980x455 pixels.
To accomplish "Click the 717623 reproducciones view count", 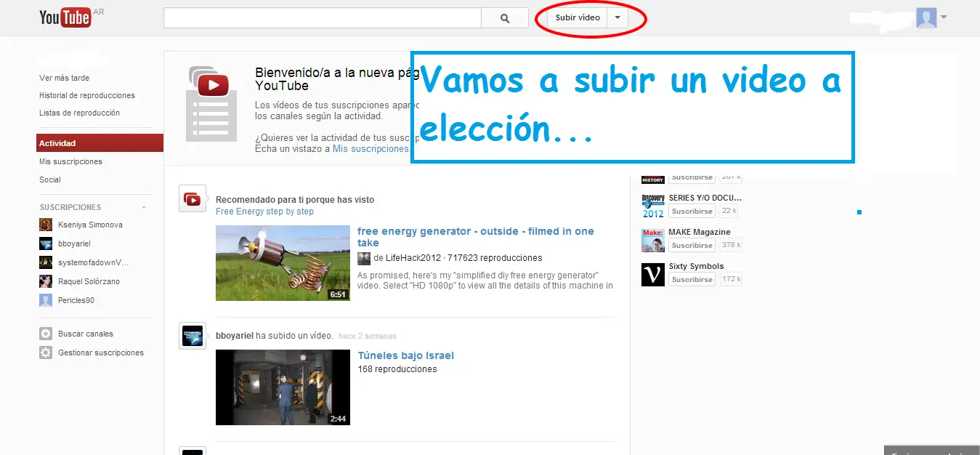I will coord(495,258).
